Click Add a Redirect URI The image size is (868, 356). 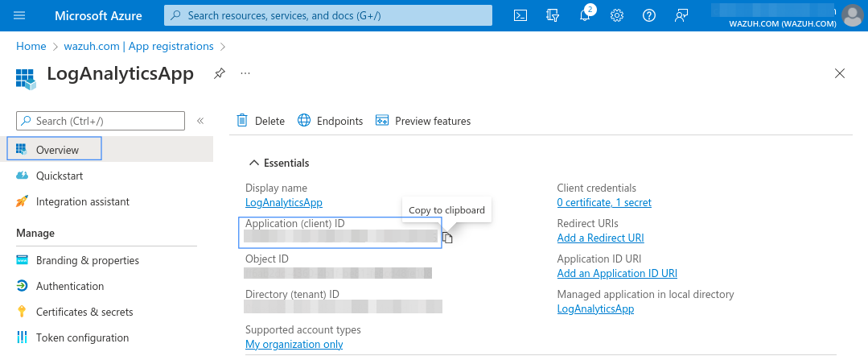click(601, 238)
